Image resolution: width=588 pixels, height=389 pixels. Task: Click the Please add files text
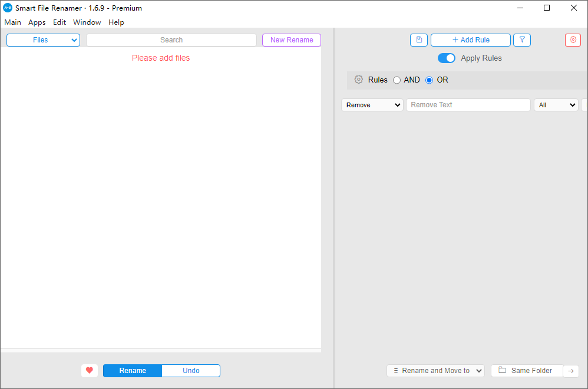tap(161, 58)
